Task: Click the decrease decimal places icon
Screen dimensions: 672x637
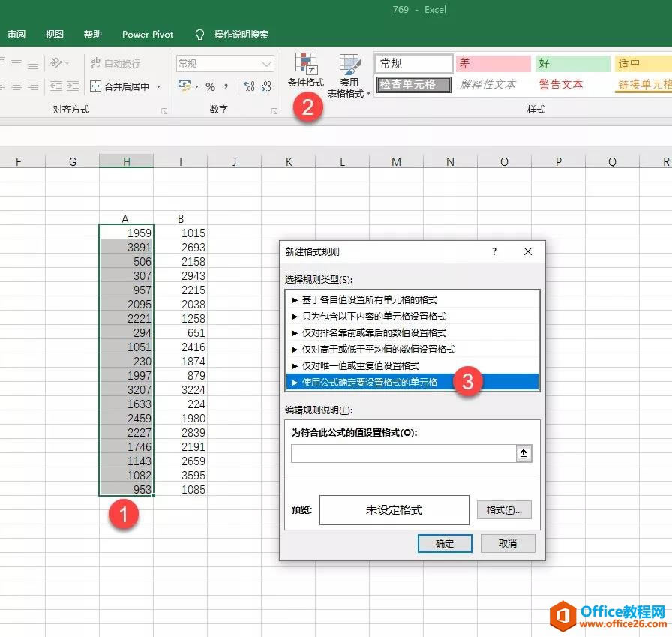Action: point(267,87)
